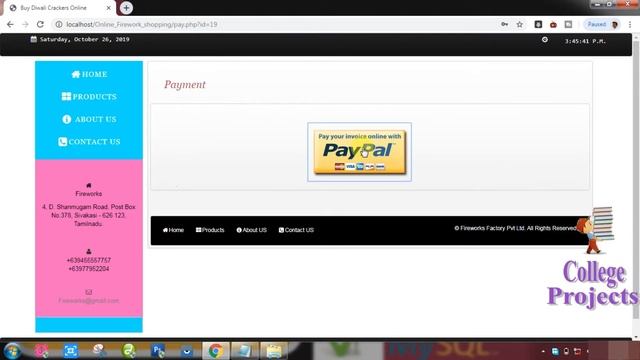Click the square extension icon beside profile
This screenshot has width=640, height=360.
568,24
